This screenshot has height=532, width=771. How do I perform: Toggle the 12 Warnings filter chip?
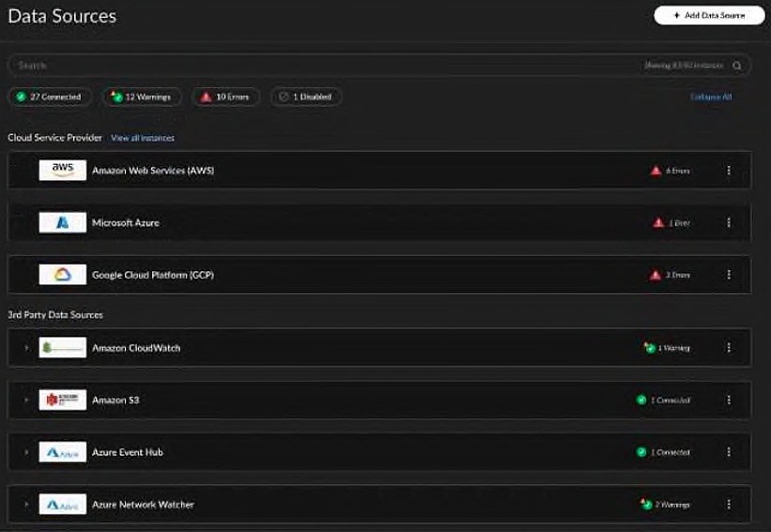point(142,97)
